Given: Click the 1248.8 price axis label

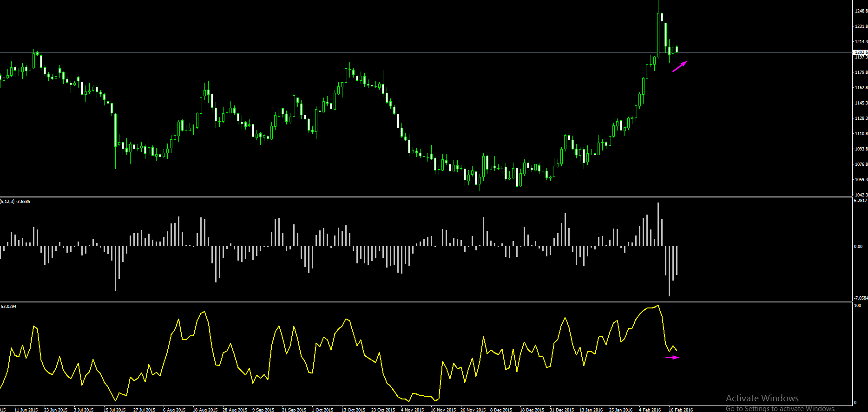Looking at the screenshot, I should tap(861, 11).
